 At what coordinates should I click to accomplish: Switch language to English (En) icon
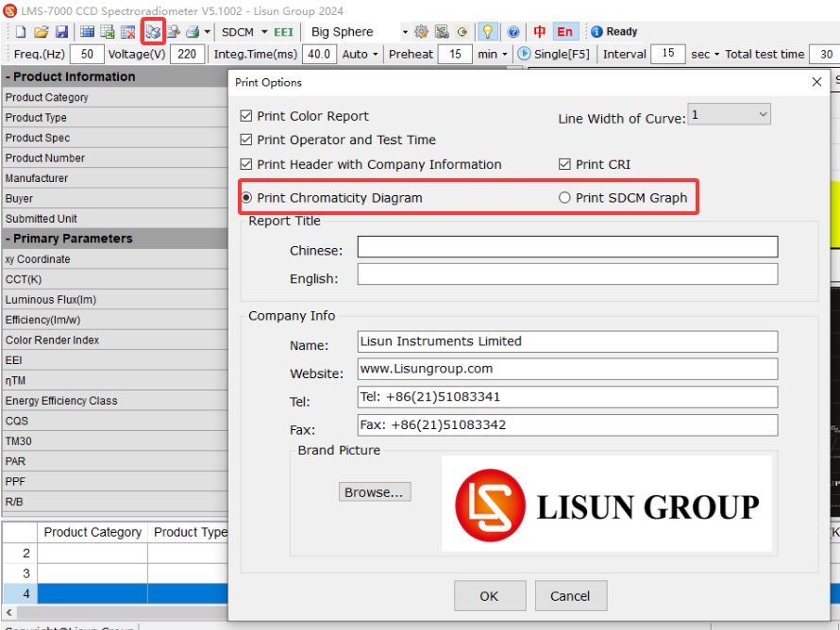pyautogui.click(x=564, y=32)
